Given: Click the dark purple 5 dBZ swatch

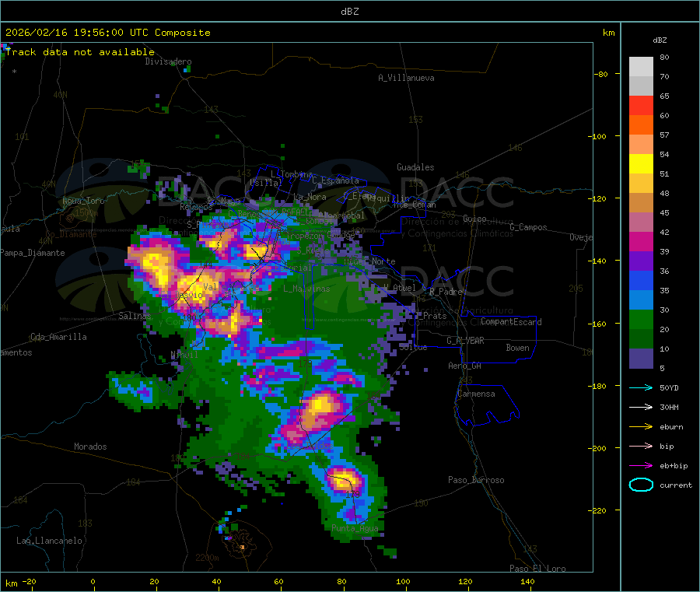Looking at the screenshot, I should pyautogui.click(x=641, y=359).
